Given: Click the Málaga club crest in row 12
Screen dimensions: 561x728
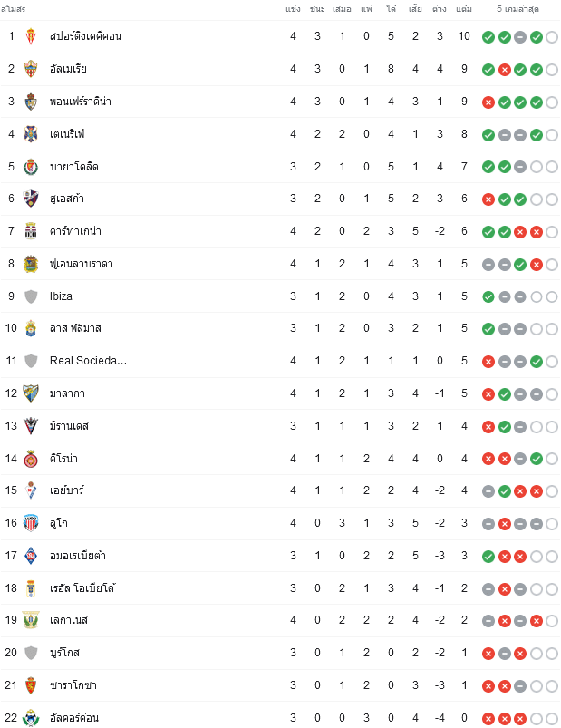Looking at the screenshot, I should pyautogui.click(x=31, y=393).
